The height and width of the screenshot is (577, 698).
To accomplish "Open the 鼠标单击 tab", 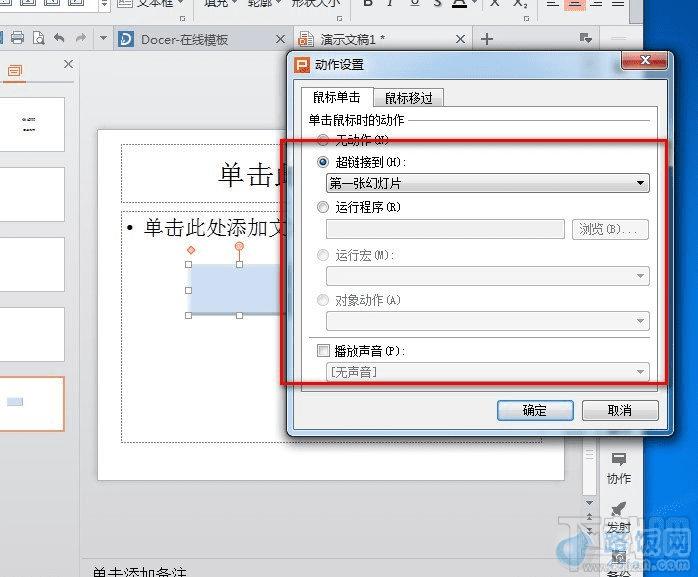I will (337, 97).
